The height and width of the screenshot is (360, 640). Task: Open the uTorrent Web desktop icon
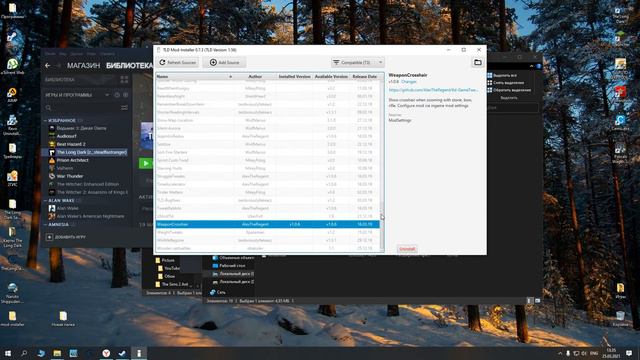13,67
